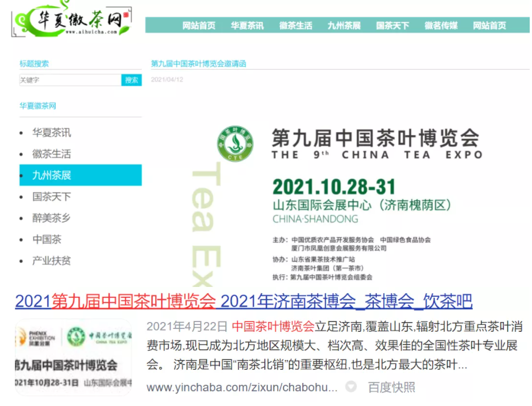Open the 百度快照 cached link
The width and height of the screenshot is (532, 406).
coord(392,387)
